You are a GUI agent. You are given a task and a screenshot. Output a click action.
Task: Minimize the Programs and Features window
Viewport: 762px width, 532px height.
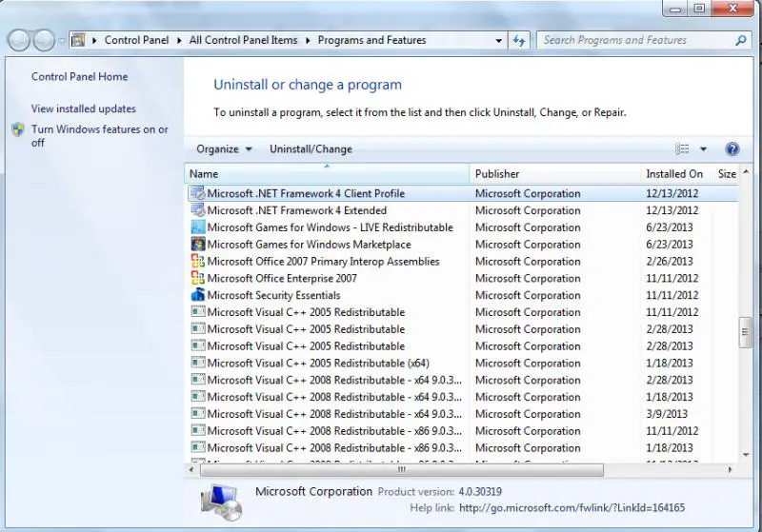coord(675,9)
